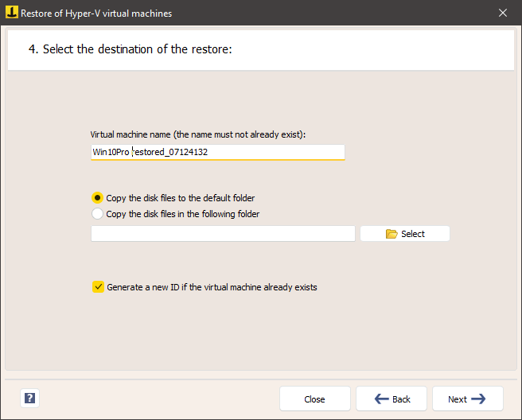The height and width of the screenshot is (420, 522).
Task: Uncheck Generate a new ID checkbox
Action: pyautogui.click(x=98, y=287)
